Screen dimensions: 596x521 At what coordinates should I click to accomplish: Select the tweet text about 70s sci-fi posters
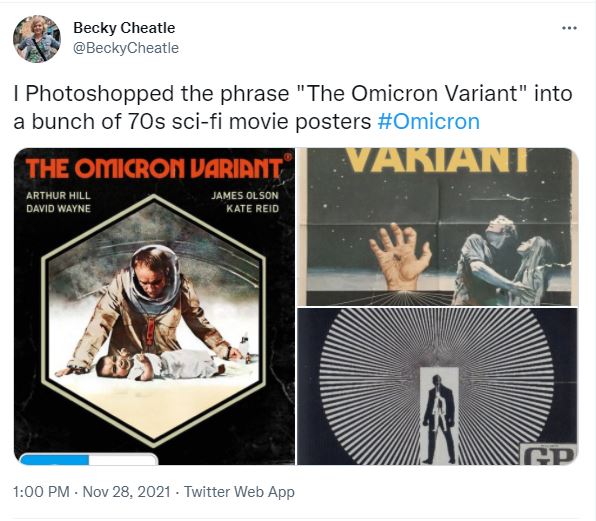[293, 108]
